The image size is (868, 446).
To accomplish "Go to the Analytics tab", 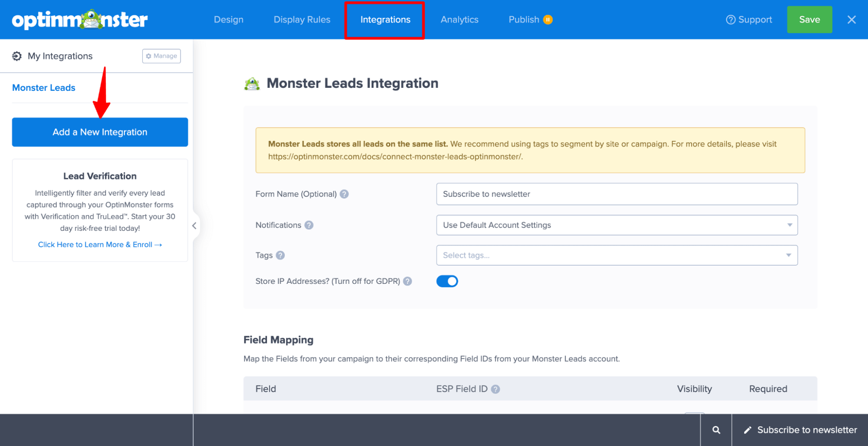I will click(459, 20).
